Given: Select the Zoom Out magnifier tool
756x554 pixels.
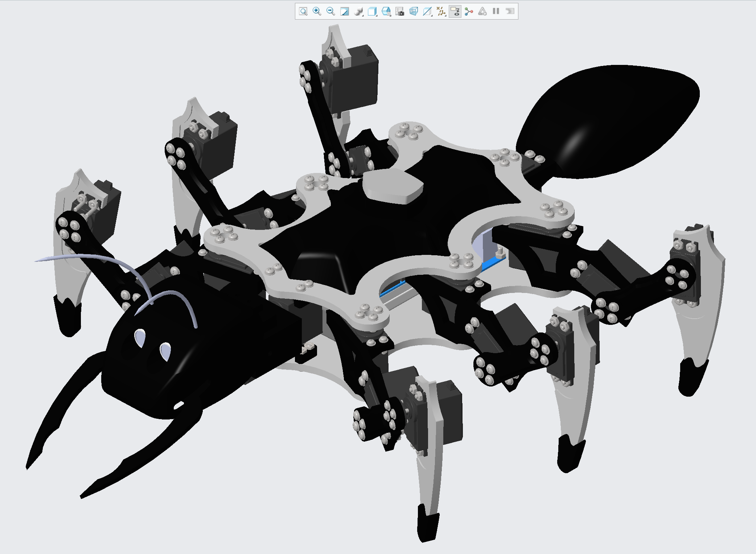Looking at the screenshot, I should tap(330, 11).
